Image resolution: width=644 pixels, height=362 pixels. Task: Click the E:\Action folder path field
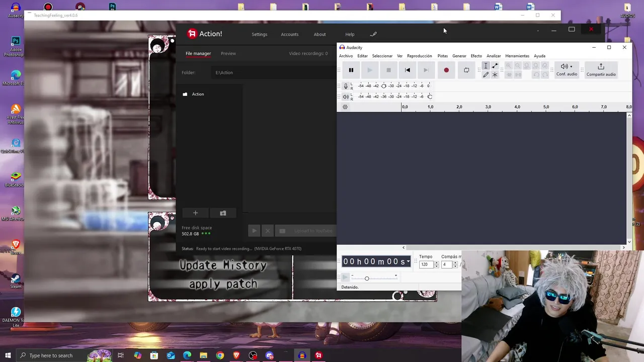273,72
